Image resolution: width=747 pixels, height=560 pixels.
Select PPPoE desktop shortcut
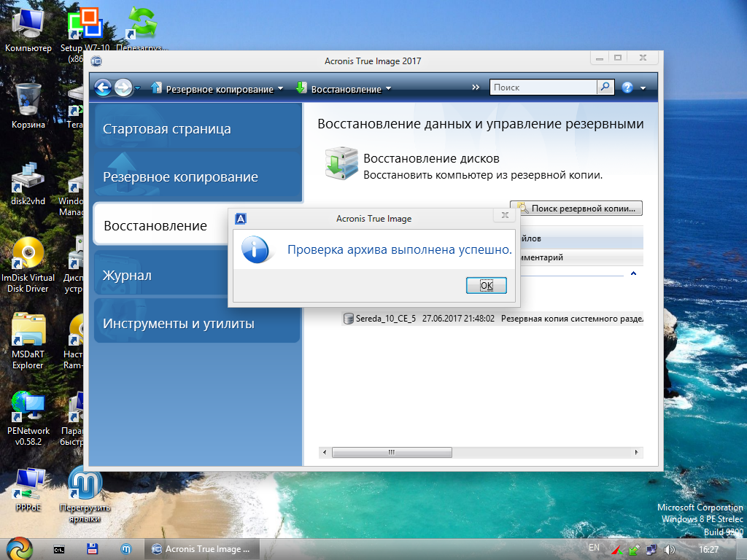point(28,489)
